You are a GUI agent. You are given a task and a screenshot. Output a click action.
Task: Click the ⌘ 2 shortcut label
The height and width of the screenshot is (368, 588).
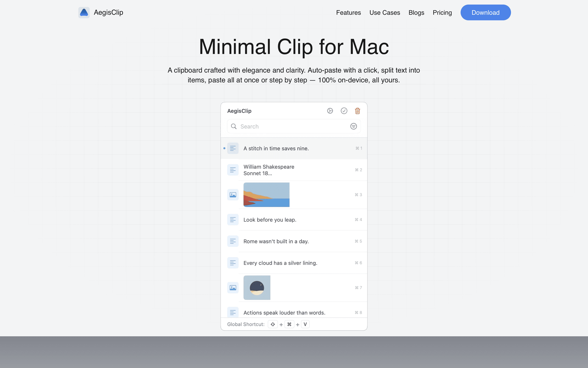pos(358,170)
